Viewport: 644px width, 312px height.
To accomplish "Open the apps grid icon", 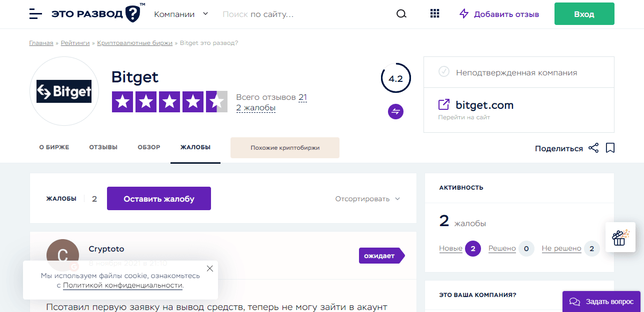I will [x=434, y=13].
